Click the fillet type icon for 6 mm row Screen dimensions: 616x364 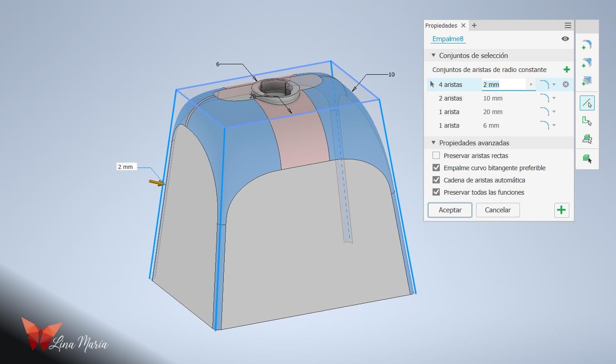545,125
